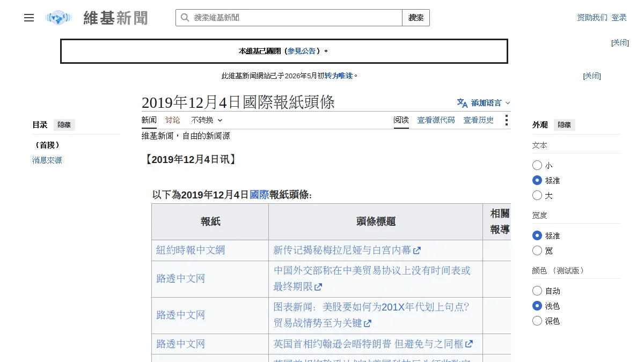644x362 pixels.
Task: Open the 查看历史 tab
Action: point(479,120)
